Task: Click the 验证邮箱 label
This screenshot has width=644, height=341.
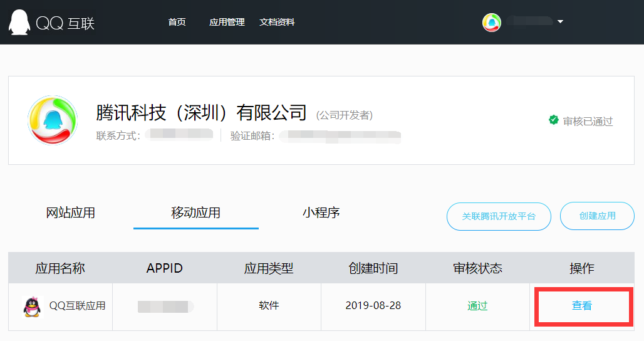Action: (252, 135)
